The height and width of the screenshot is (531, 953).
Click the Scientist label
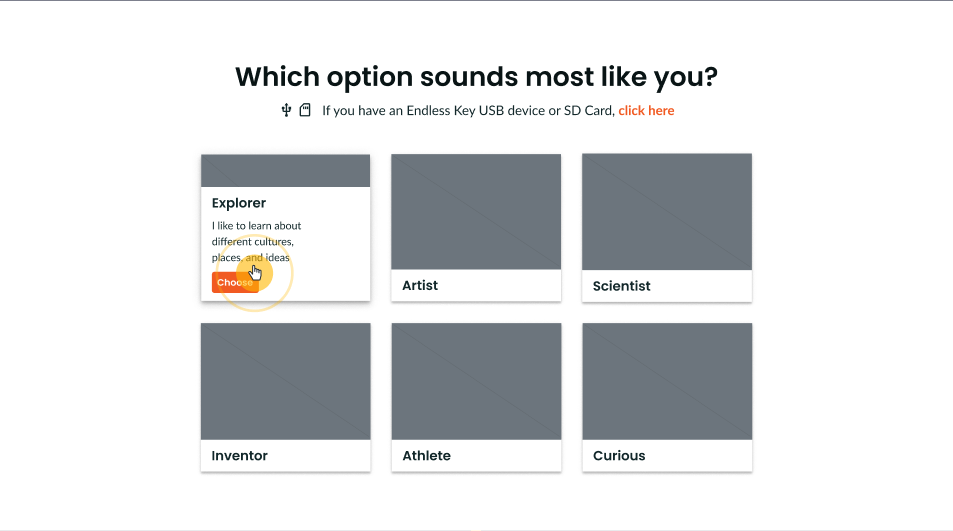[621, 286]
